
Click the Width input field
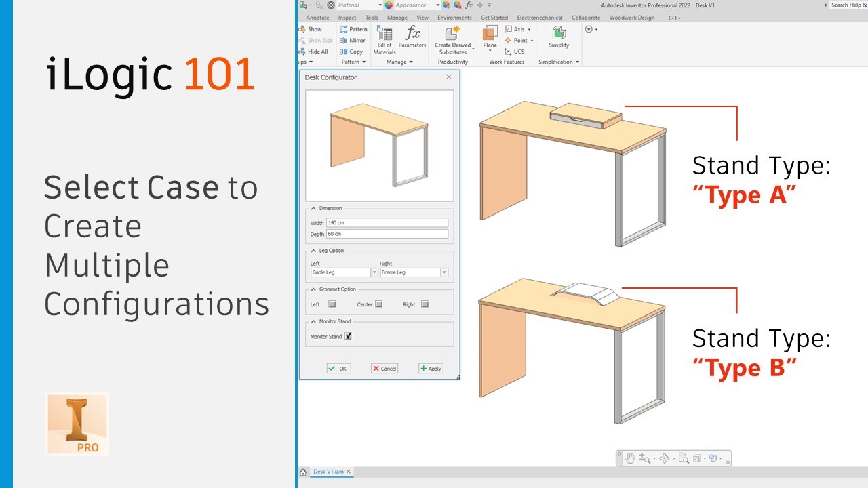point(387,222)
